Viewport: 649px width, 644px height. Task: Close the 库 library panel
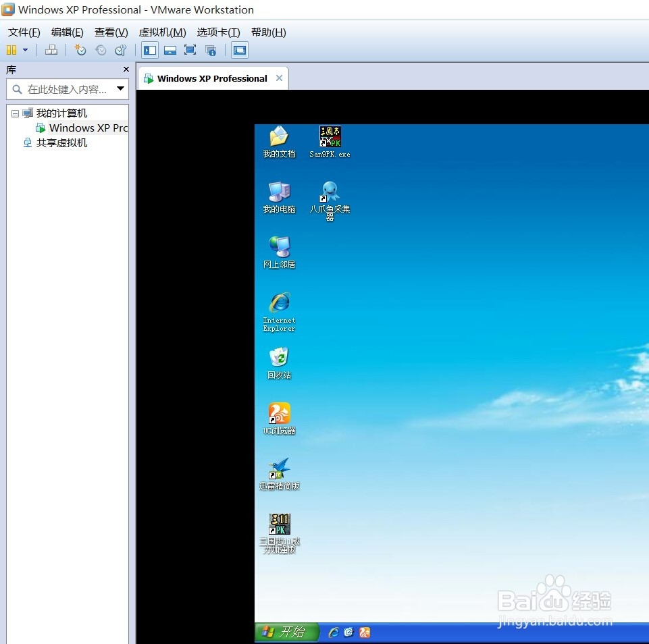(x=126, y=70)
